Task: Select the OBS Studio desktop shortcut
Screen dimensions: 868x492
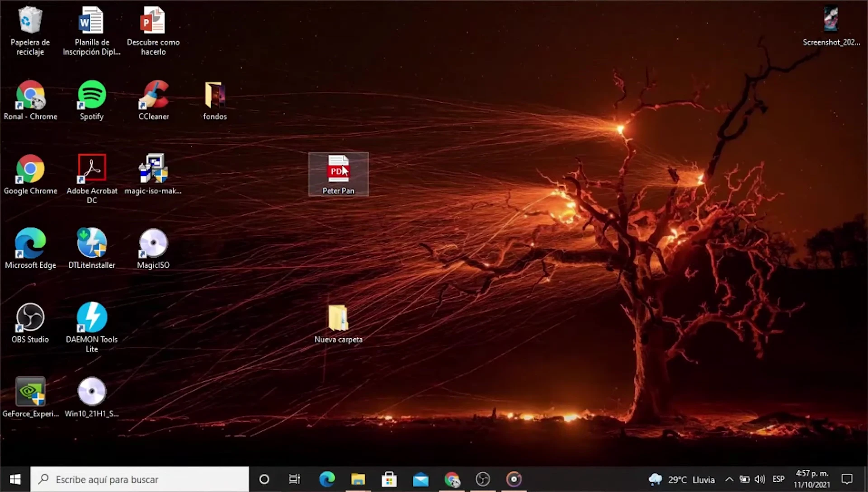Action: click(x=30, y=323)
